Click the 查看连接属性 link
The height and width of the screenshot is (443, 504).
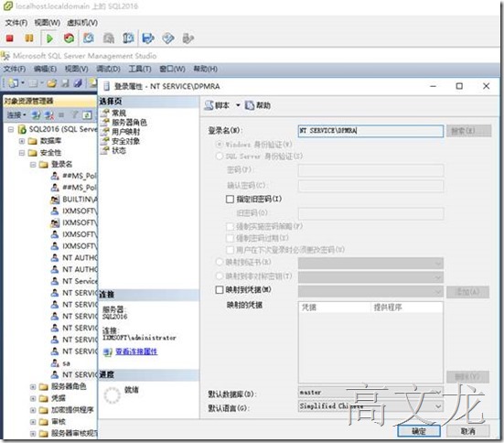tap(136, 351)
